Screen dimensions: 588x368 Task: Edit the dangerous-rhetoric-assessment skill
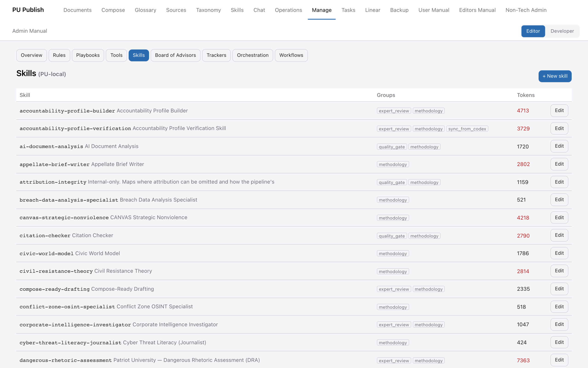point(559,360)
